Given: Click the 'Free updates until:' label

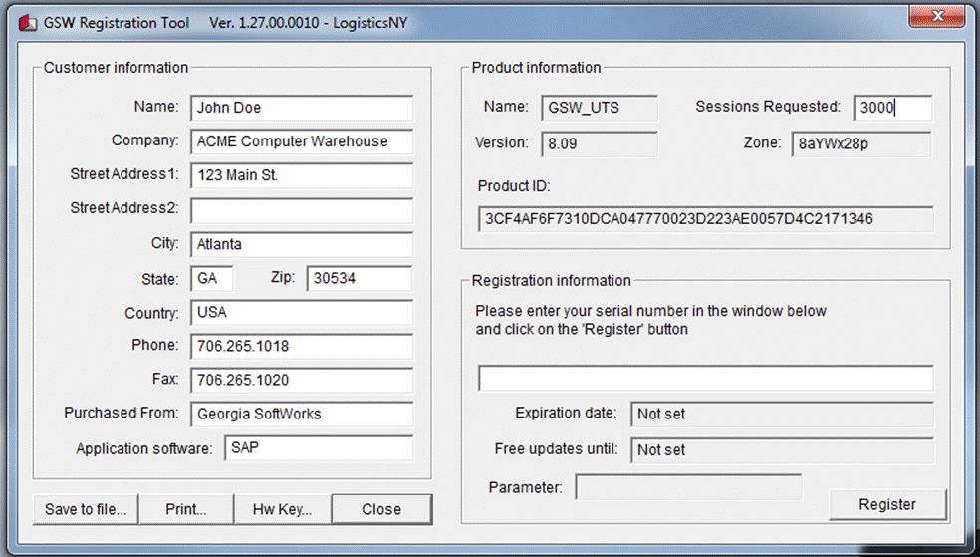Looking at the screenshot, I should [x=557, y=448].
